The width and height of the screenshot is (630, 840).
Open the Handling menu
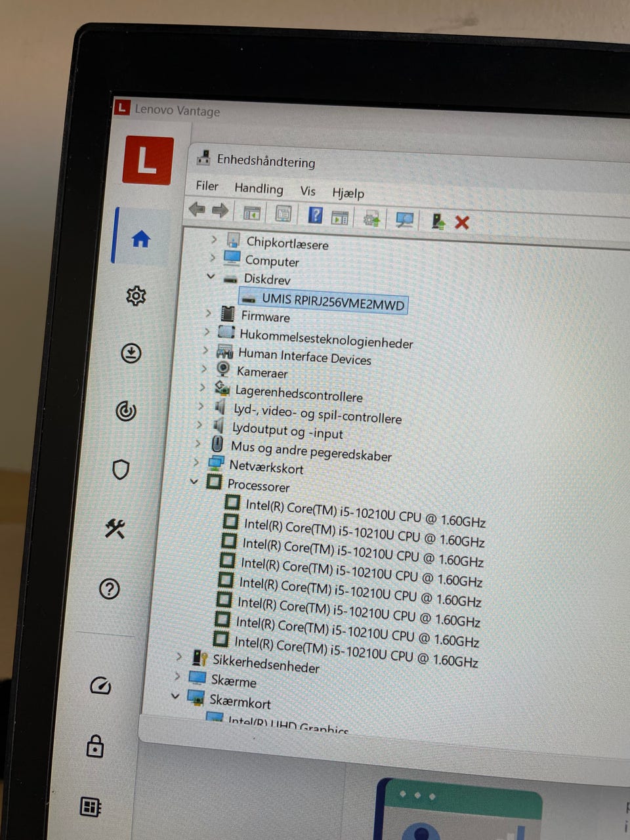pyautogui.click(x=259, y=189)
